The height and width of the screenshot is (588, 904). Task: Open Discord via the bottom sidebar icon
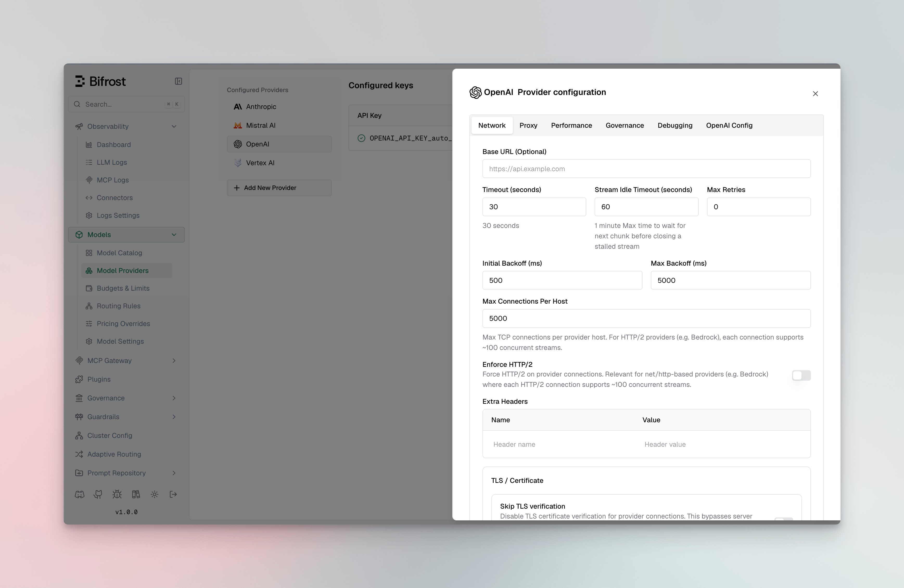pos(79,495)
